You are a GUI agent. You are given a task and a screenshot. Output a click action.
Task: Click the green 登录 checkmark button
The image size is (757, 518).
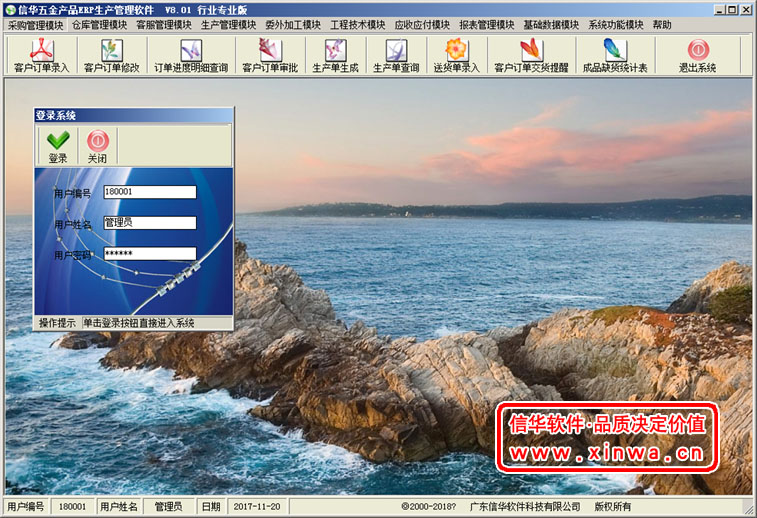(58, 146)
